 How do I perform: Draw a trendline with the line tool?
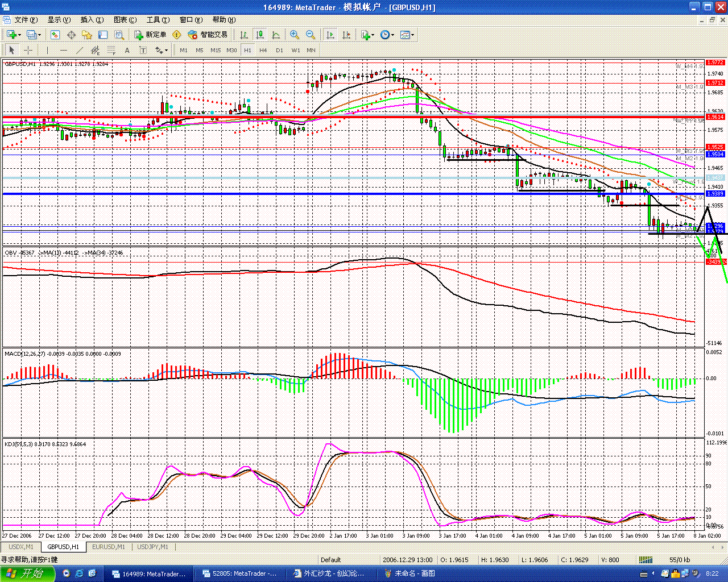(x=80, y=50)
